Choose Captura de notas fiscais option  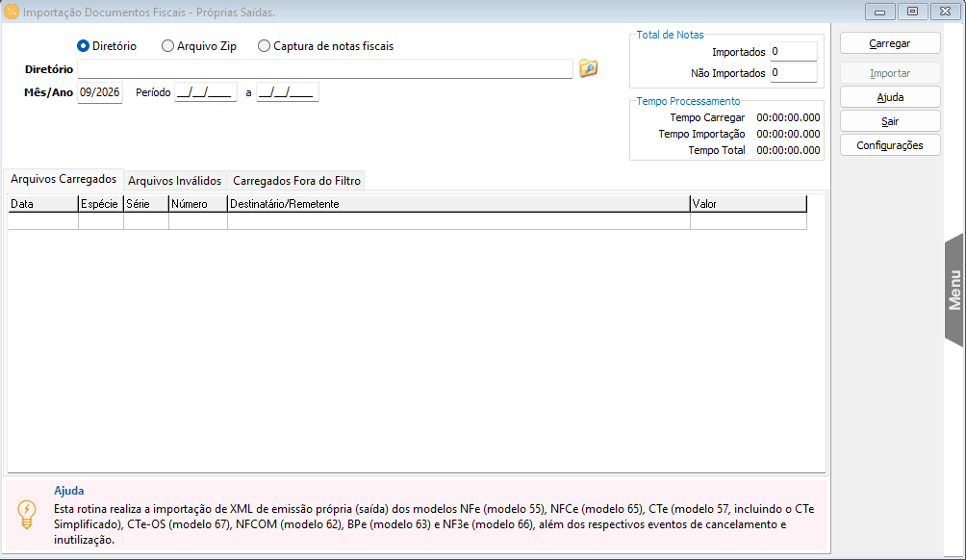[325, 46]
